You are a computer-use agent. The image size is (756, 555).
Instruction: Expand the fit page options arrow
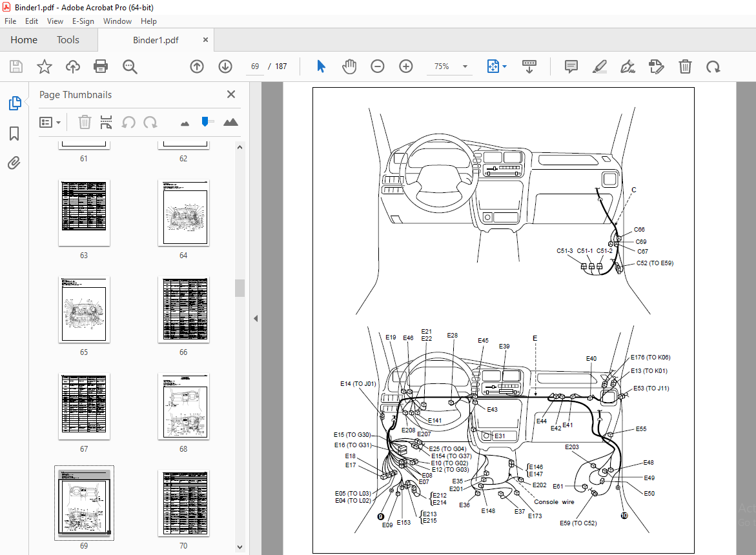tap(504, 66)
